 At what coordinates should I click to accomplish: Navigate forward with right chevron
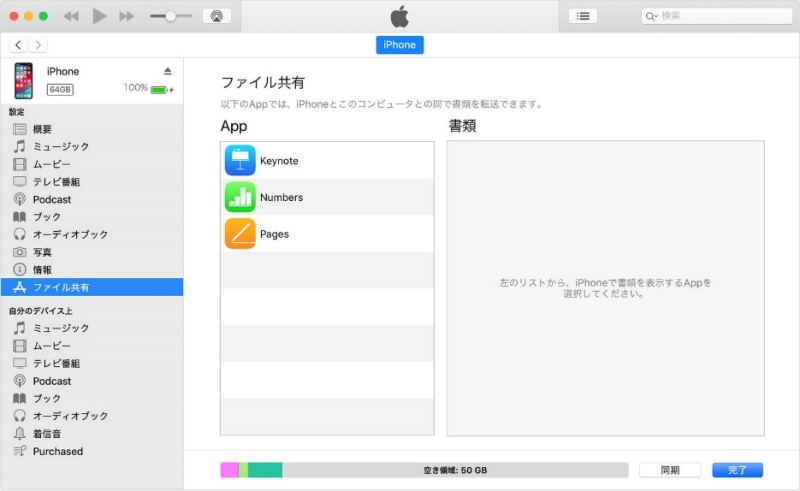(x=38, y=45)
